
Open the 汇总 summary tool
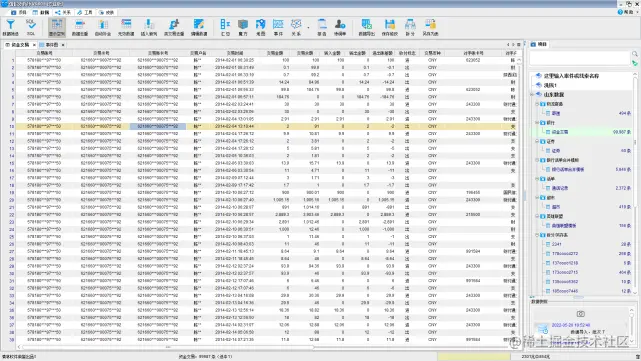[x=225, y=27]
